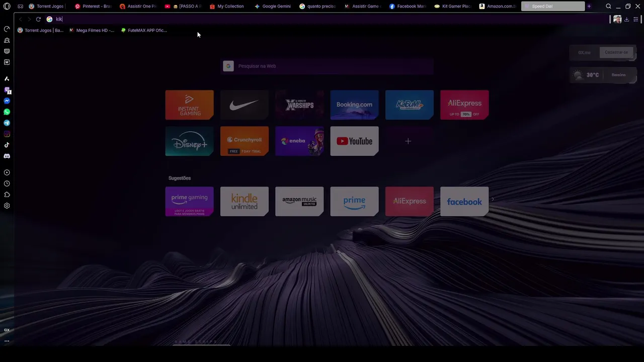Switch to the Assistir Game tab

tap(362, 7)
